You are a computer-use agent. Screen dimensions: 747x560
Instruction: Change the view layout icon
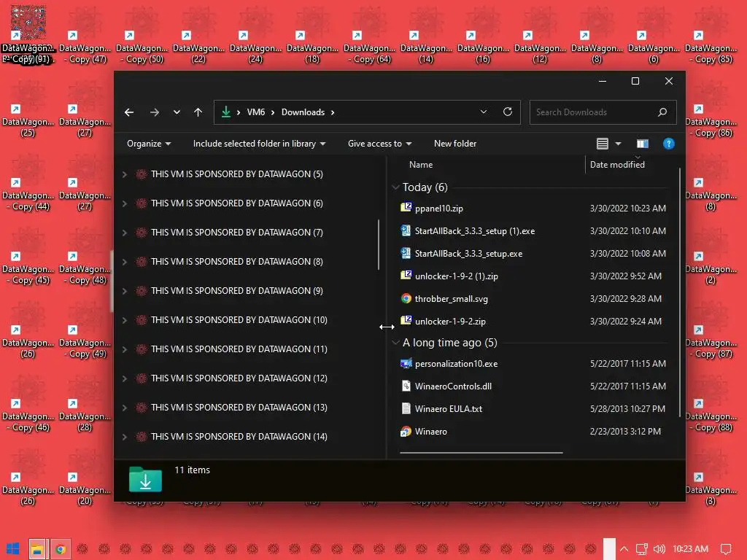pyautogui.click(x=602, y=144)
